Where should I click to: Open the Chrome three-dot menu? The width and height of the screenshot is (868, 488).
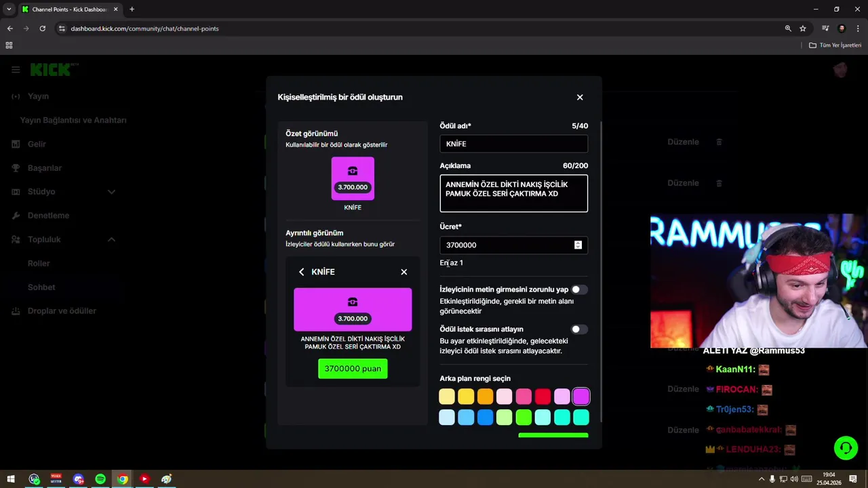pyautogui.click(x=858, y=28)
